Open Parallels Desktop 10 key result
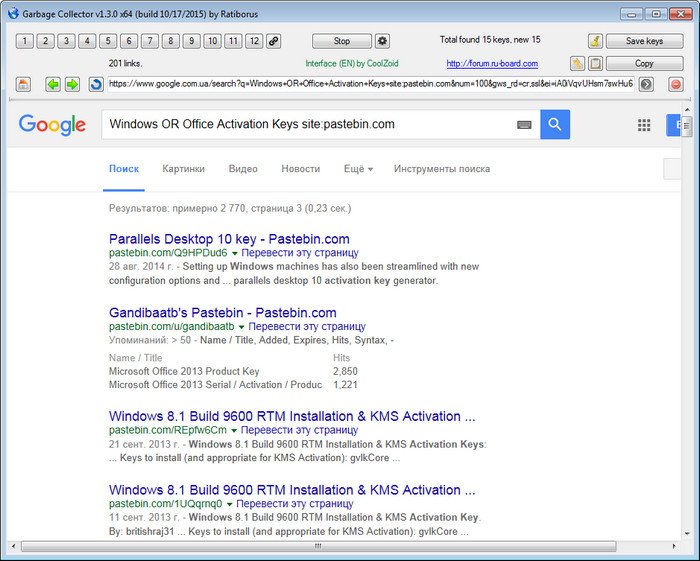This screenshot has height=561, width=700. pos(229,239)
